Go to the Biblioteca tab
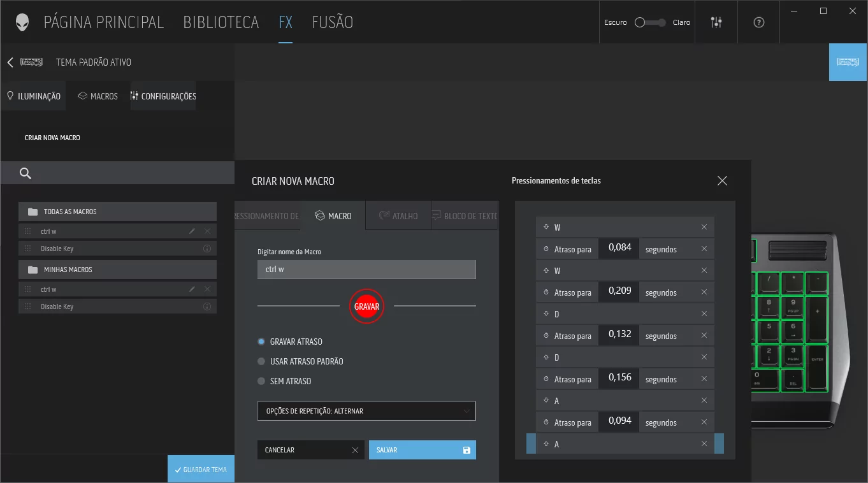This screenshot has width=868, height=483. pyautogui.click(x=221, y=22)
